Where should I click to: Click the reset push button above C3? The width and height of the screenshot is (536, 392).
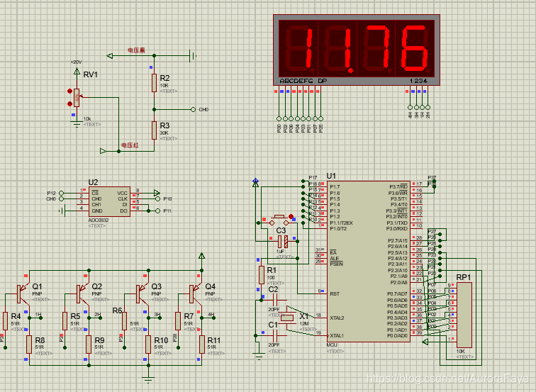[x=279, y=220]
